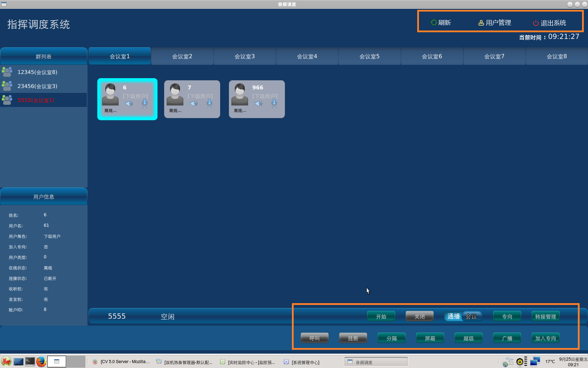Toggle the 屏蔽 button
Screen dimensions: 588x368
(x=430, y=338)
